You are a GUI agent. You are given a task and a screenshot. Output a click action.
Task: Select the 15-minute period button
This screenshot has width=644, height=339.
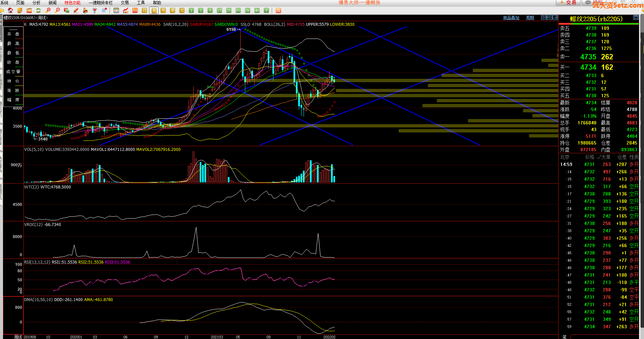tap(219, 11)
